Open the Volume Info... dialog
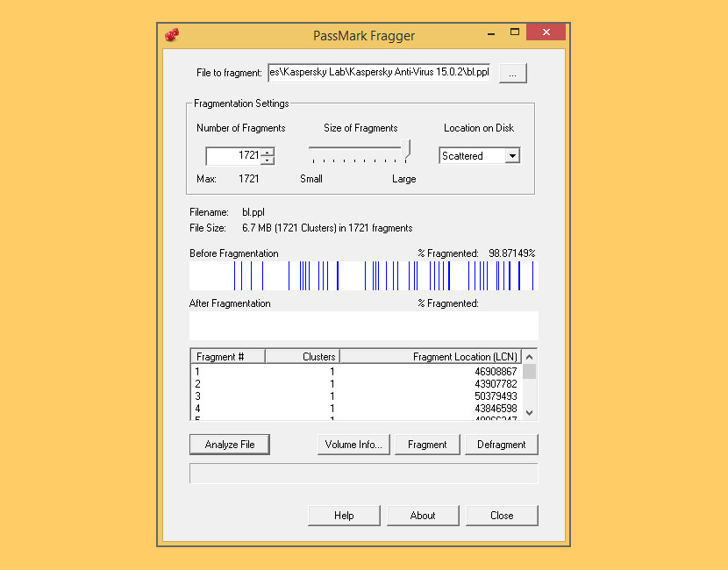Viewport: 728px width, 570px height. point(353,445)
